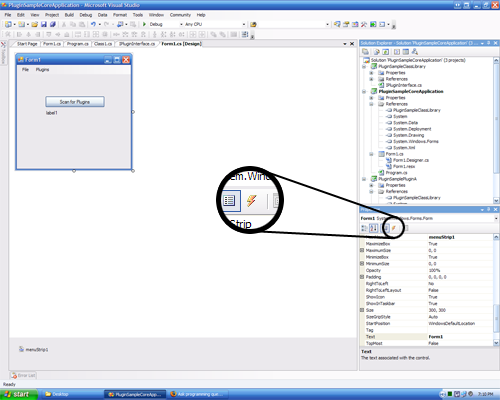Click the Align to Grid layout icon
Image resolution: width=500 pixels, height=400 pixels.
(8, 34)
